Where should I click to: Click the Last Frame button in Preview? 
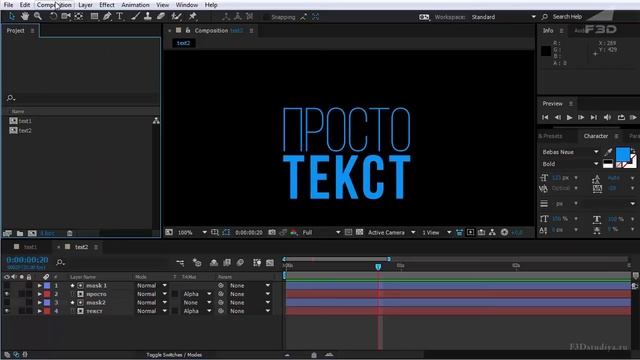point(593,118)
